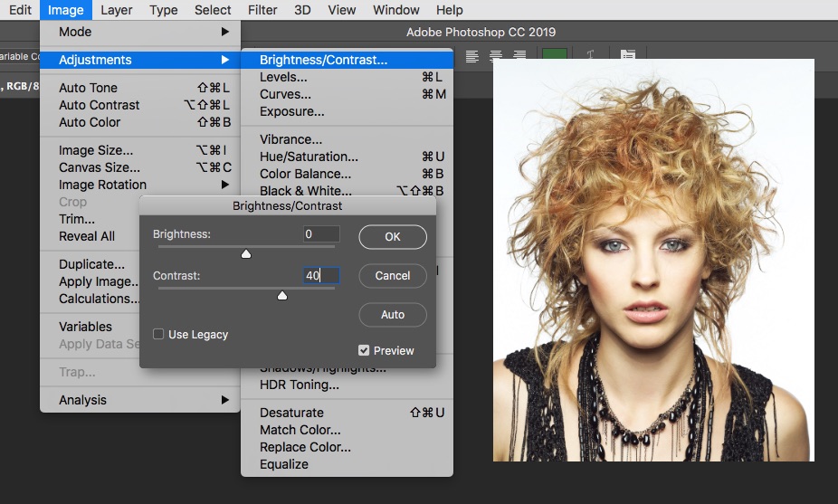Click the right align text icon
This screenshot has width=838, height=504.
(519, 56)
